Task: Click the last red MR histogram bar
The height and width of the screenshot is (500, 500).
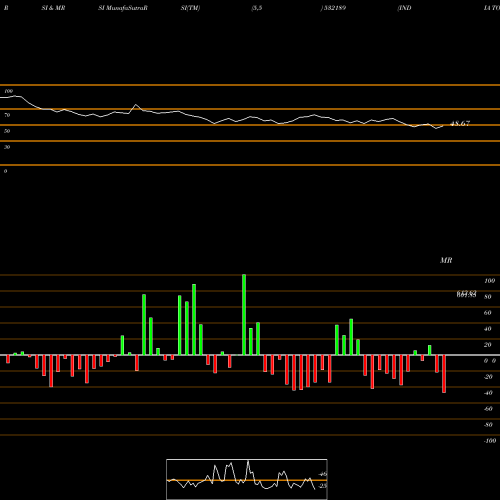Action: 444,374
